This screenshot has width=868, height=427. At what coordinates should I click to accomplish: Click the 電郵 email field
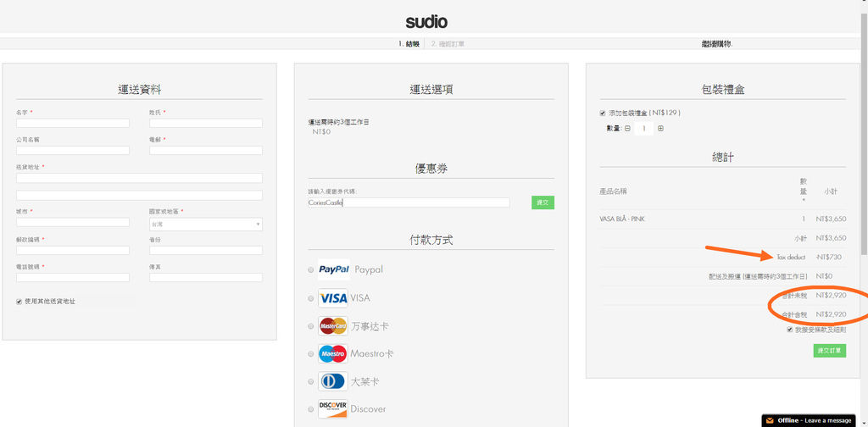[206, 151]
